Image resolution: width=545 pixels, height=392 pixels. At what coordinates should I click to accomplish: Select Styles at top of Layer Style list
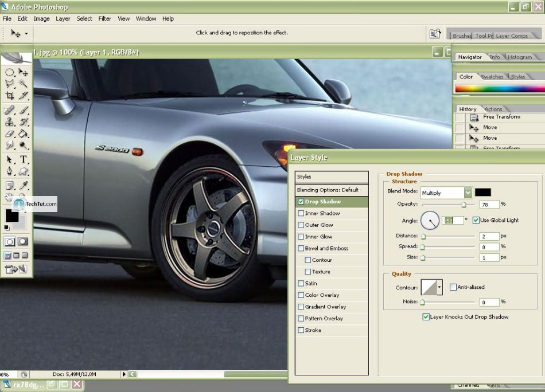point(332,177)
